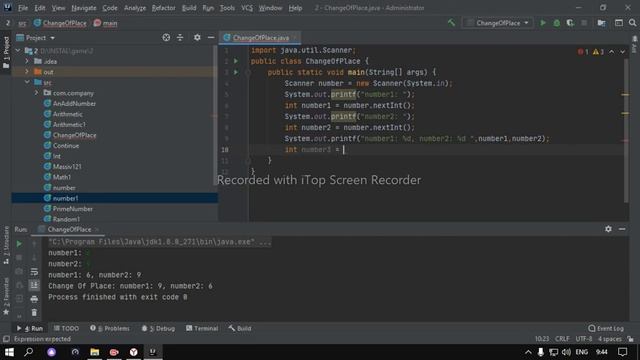Viewport: 640px width, 360px height.
Task: Toggle Favorites sidebar tool window button
Action: (x=6, y=296)
